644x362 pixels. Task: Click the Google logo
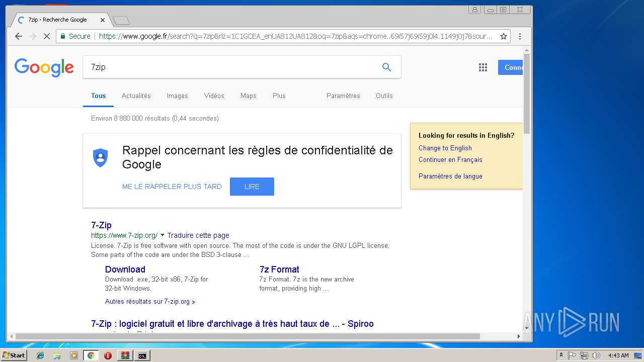44,67
